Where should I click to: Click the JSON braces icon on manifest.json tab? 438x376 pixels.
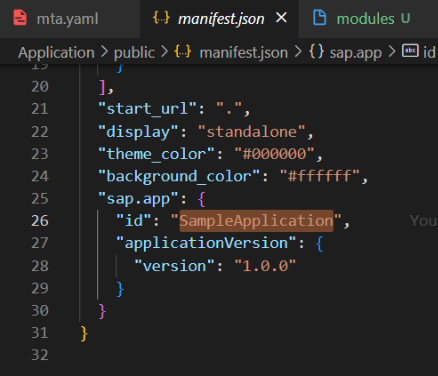click(x=162, y=18)
